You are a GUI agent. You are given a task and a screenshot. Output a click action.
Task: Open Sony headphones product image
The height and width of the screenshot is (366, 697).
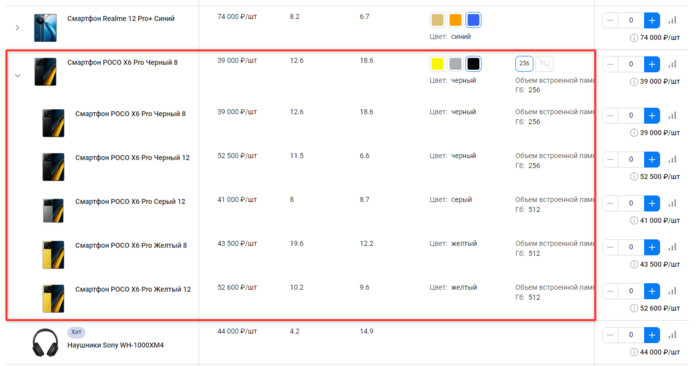[x=45, y=342]
